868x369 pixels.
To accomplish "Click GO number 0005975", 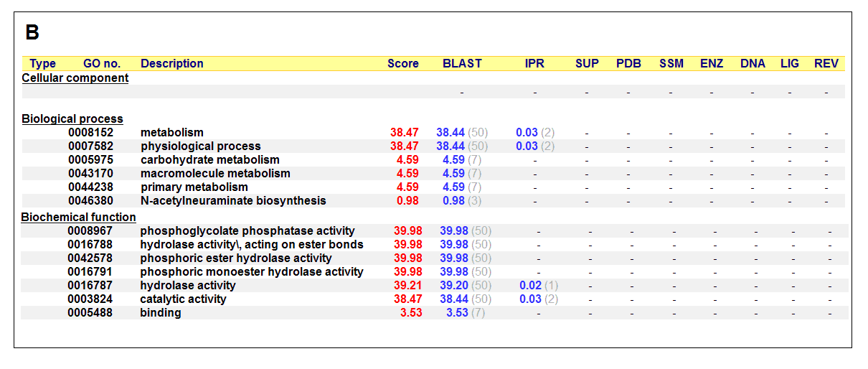I will (x=90, y=159).
